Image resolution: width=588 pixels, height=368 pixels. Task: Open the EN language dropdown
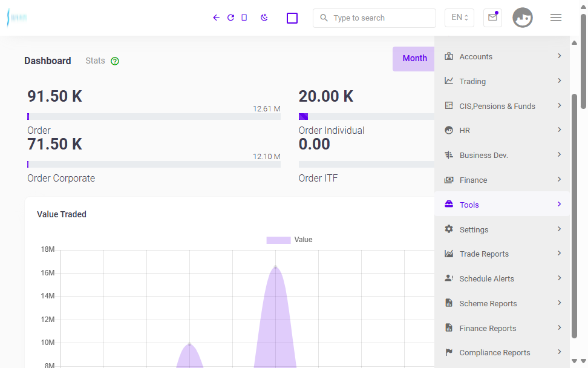pos(459,18)
